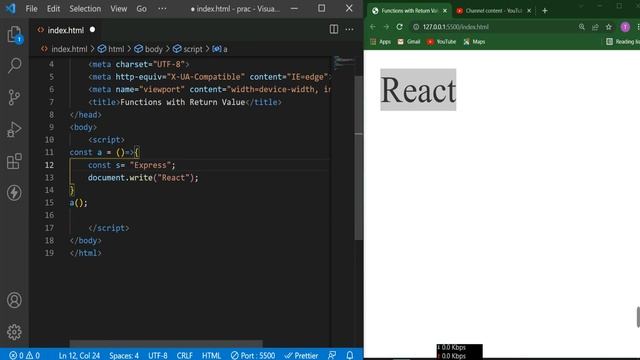Click the minimap code preview
The image size is (640, 360).
coord(344,61)
